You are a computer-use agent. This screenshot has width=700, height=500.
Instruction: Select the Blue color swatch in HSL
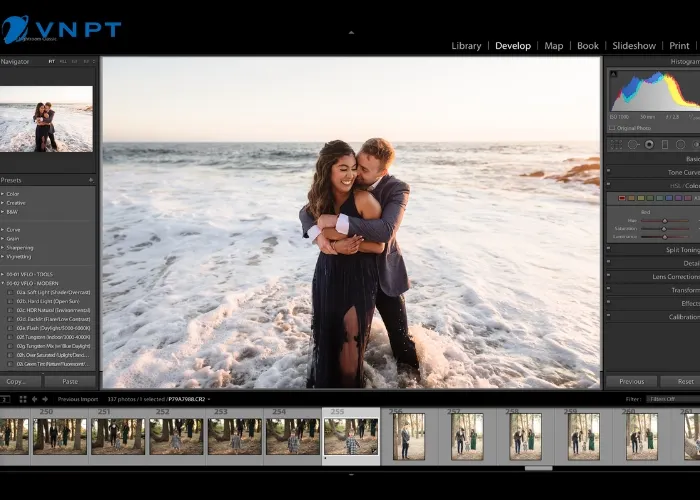(669, 198)
